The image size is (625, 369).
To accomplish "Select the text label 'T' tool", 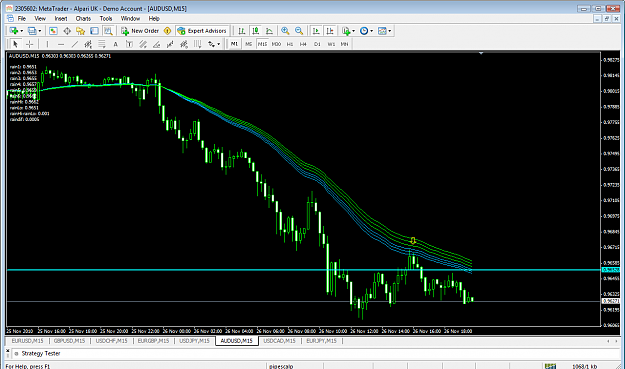I will click(x=129, y=44).
